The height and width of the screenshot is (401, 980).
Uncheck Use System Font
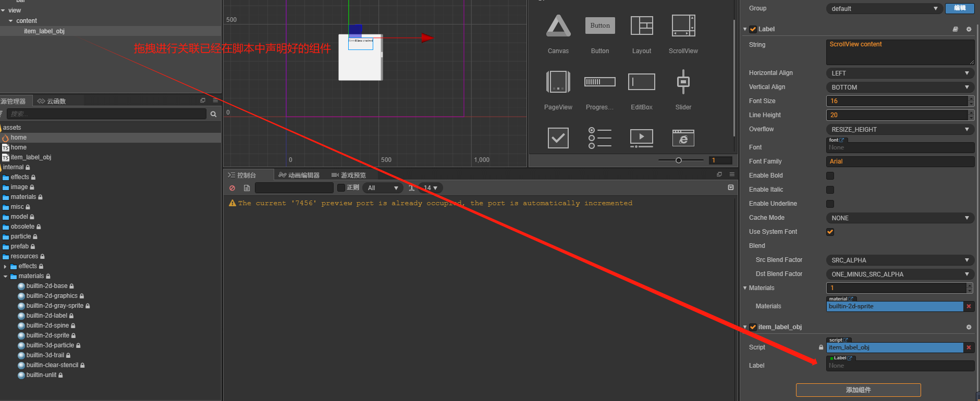(x=830, y=232)
